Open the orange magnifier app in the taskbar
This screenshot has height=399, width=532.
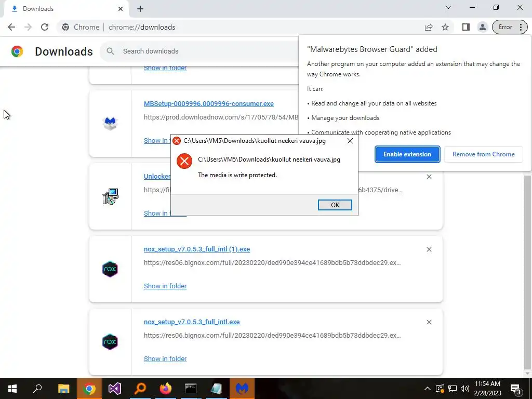(140, 389)
